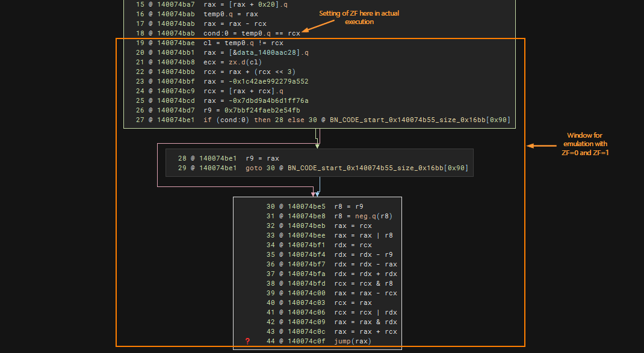Viewport: 644px width, 353px height.
Task: Click the r9 = rax instruction at line 28
Action: [262, 158]
